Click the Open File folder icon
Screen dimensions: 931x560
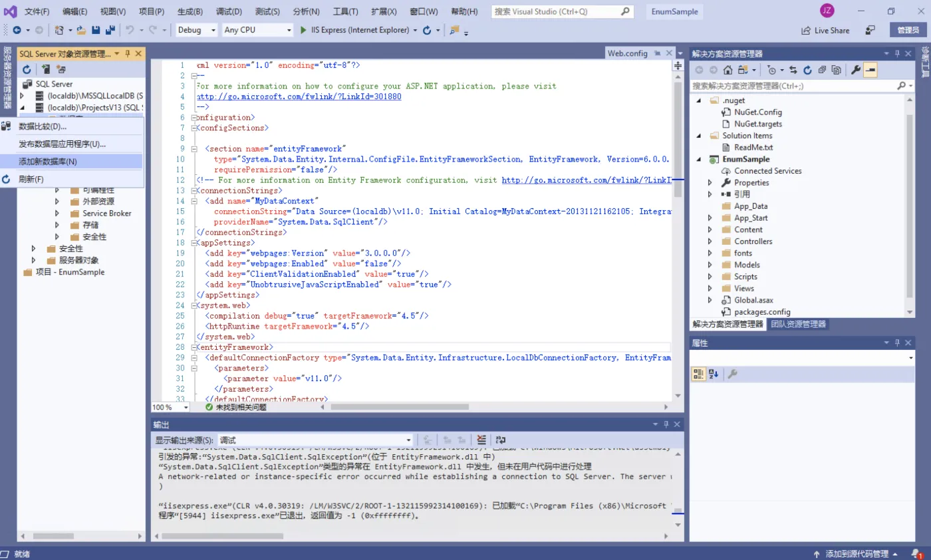click(81, 30)
